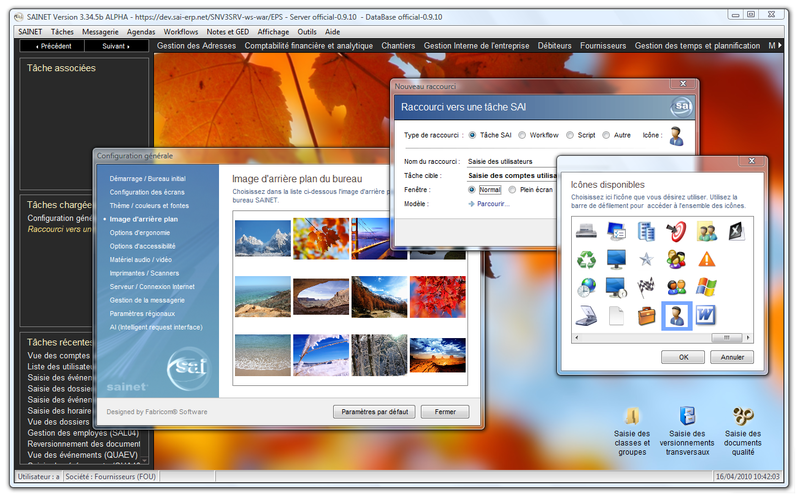This screenshot has height=497, width=800.
Task: Click the Précédent navigation arrow button
Action: (53, 45)
